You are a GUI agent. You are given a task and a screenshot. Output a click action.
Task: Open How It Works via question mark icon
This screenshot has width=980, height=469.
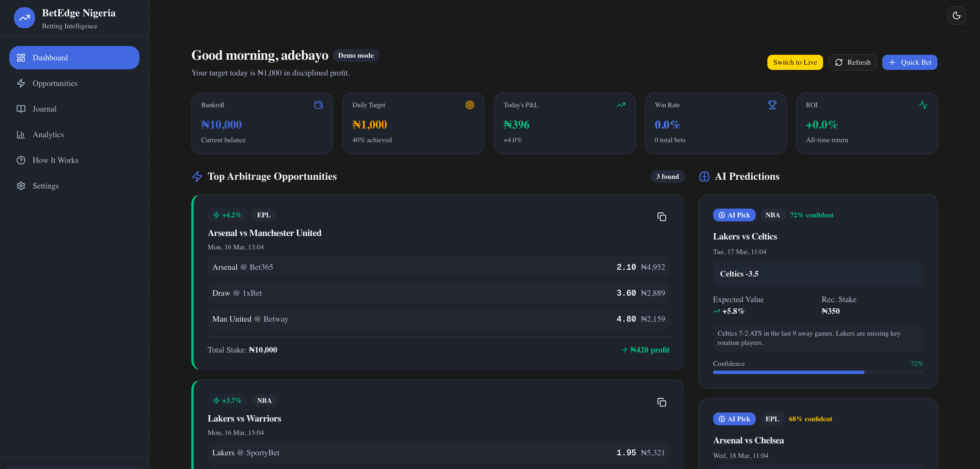[21, 160]
